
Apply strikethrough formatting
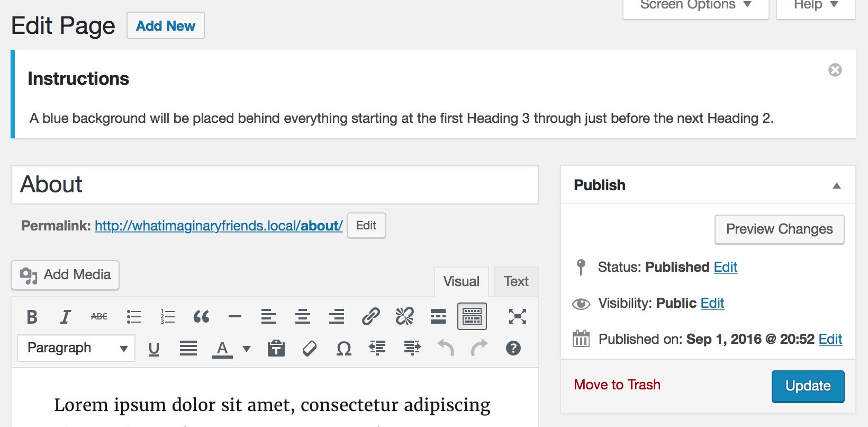pos(99,317)
